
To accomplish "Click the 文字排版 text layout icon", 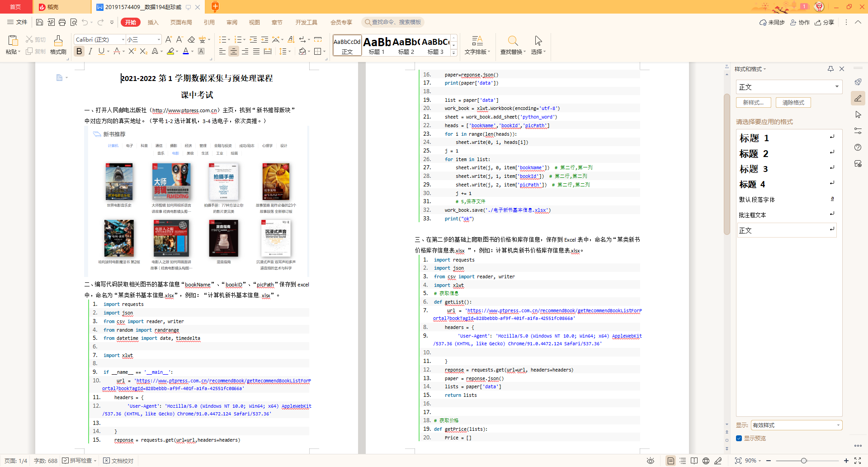I will [x=478, y=45].
